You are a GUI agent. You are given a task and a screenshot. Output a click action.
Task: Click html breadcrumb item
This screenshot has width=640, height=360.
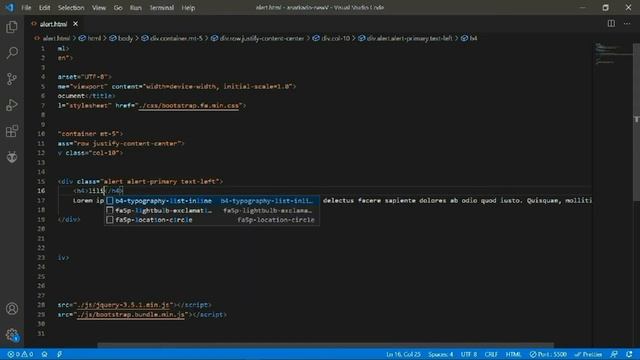click(94, 38)
